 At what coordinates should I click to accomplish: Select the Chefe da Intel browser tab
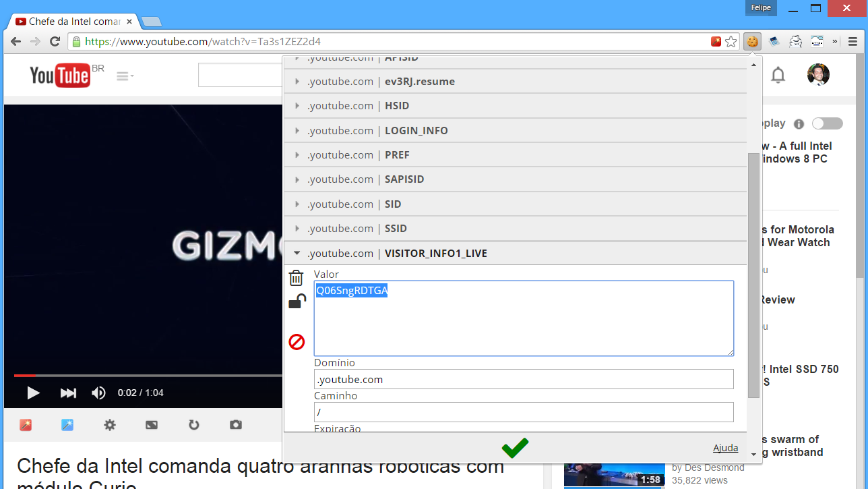pyautogui.click(x=73, y=22)
